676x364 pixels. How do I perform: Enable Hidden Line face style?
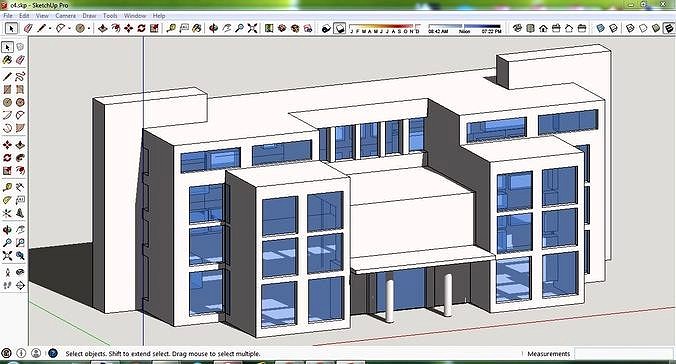tap(643, 28)
